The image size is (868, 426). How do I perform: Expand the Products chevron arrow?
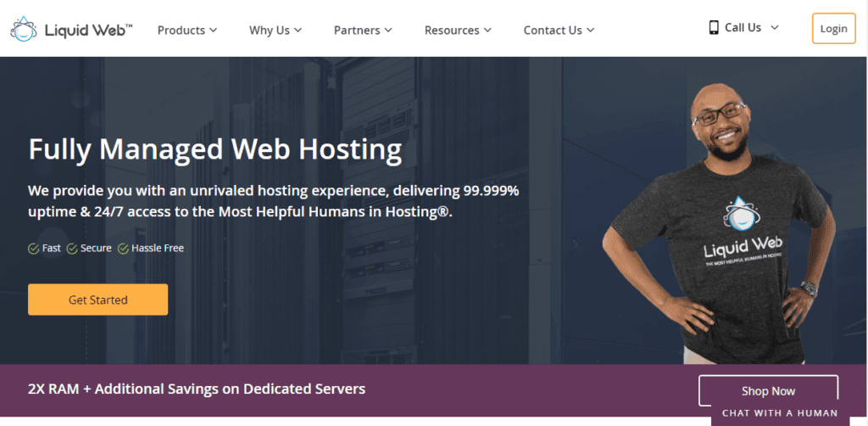tap(213, 31)
